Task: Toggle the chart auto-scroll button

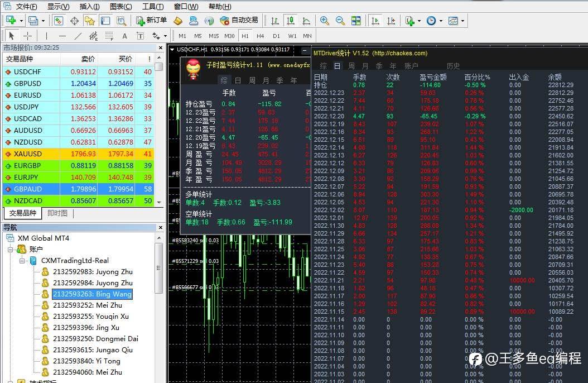Action: (375, 21)
